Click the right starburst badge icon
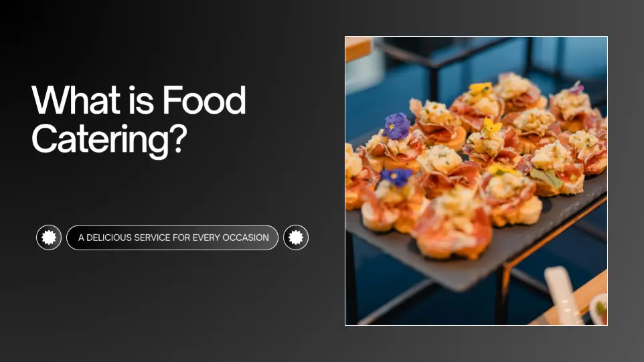The height and width of the screenshot is (362, 644). point(296,238)
